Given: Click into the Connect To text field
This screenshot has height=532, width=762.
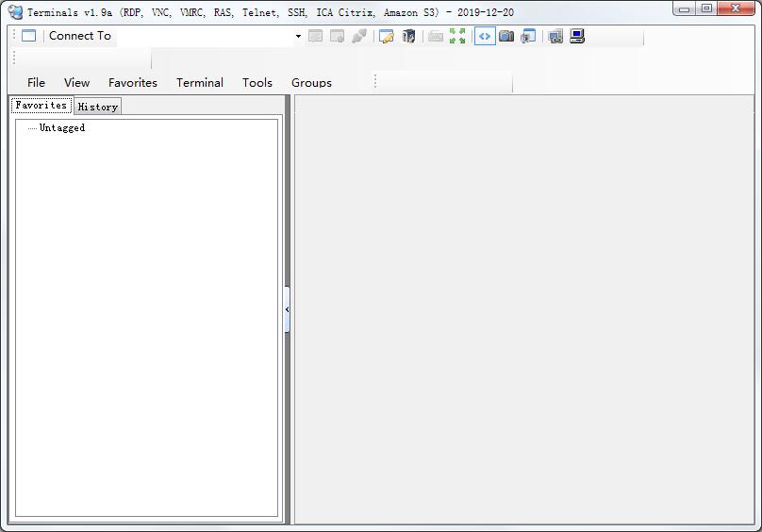Looking at the screenshot, I should click(x=203, y=36).
